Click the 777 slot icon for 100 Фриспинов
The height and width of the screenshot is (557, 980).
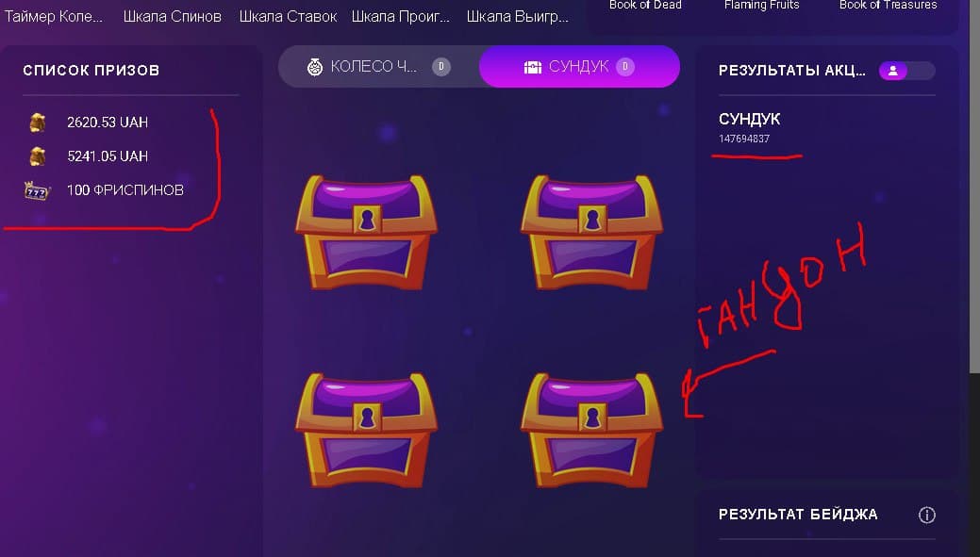[36, 190]
